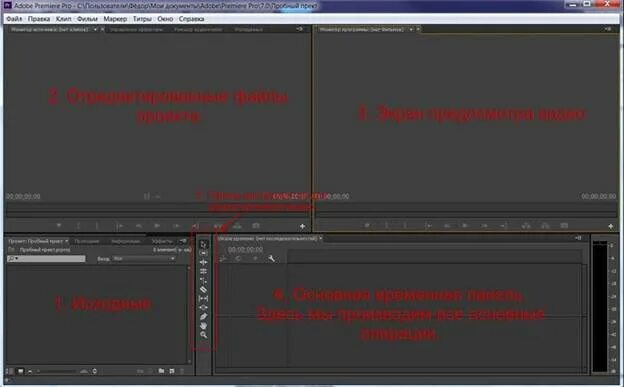The image size is (624, 387).
Task: Select the Slip tool
Action: coord(203,299)
